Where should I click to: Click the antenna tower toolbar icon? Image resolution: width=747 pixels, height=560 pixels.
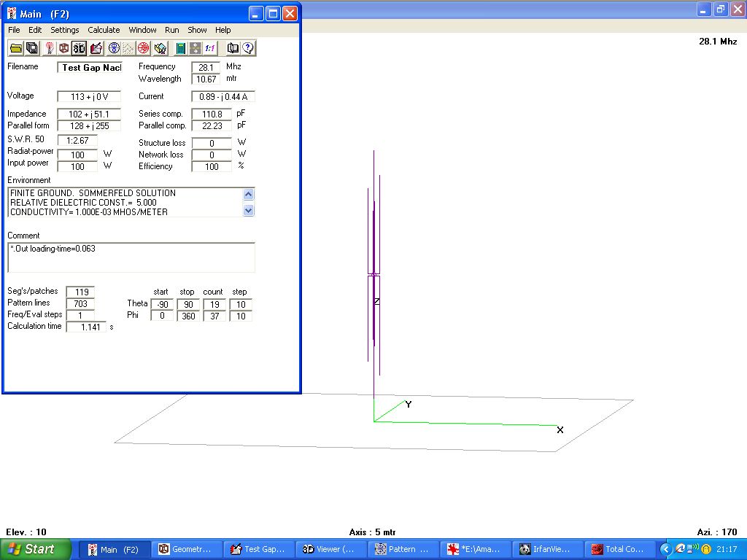49,48
